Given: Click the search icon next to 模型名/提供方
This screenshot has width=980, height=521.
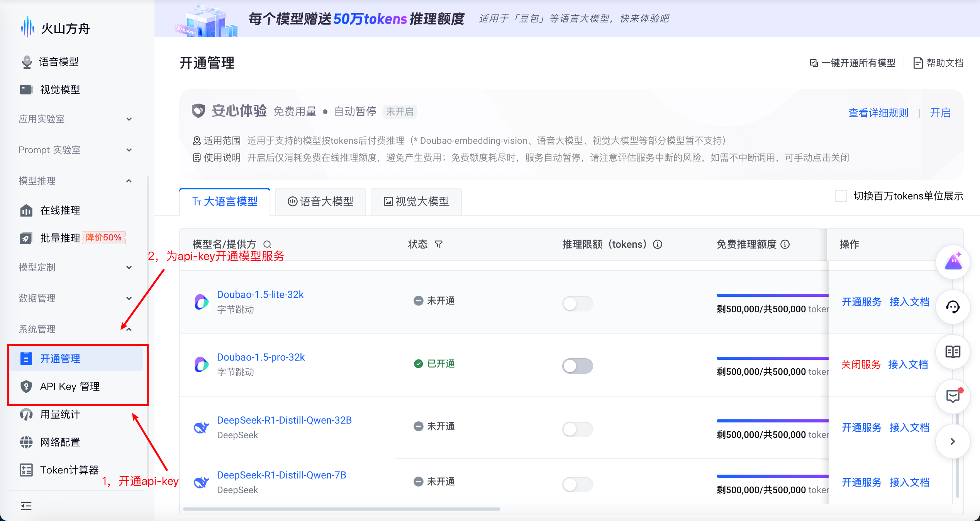Looking at the screenshot, I should (x=267, y=244).
